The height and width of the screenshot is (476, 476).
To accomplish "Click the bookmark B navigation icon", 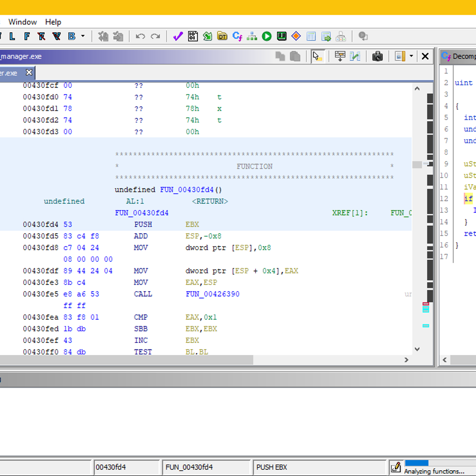I will click(72, 36).
